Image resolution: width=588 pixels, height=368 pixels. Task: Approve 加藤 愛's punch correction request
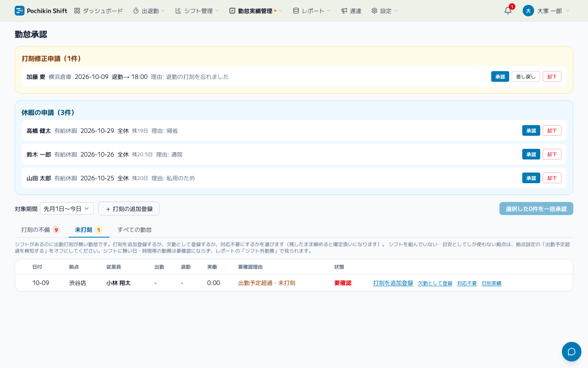[x=500, y=76]
